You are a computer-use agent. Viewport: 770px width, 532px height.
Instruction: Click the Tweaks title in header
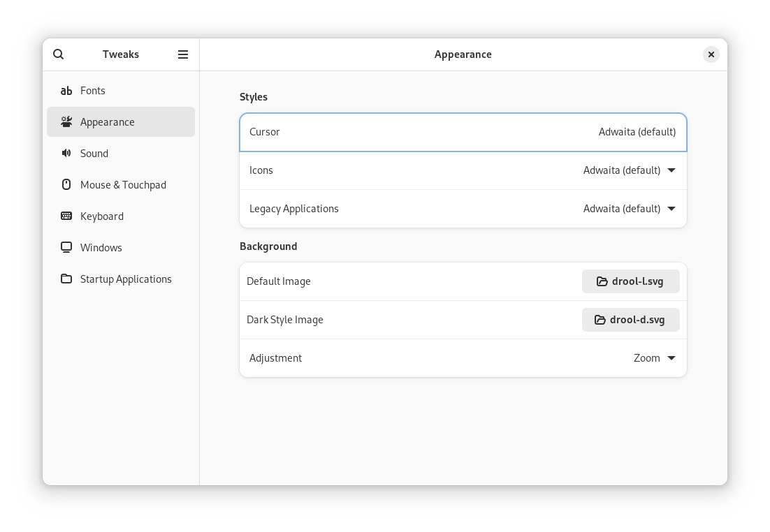coord(121,54)
